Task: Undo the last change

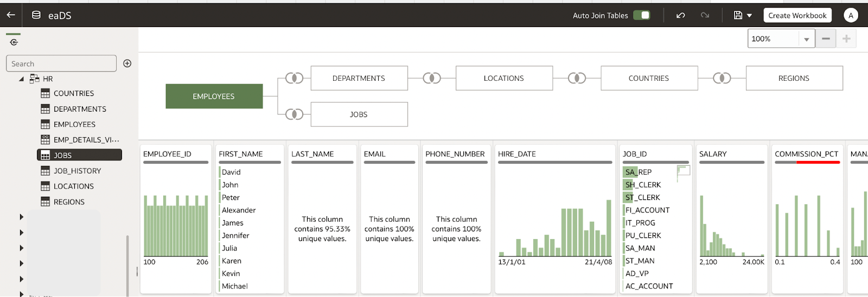Action: (680, 15)
